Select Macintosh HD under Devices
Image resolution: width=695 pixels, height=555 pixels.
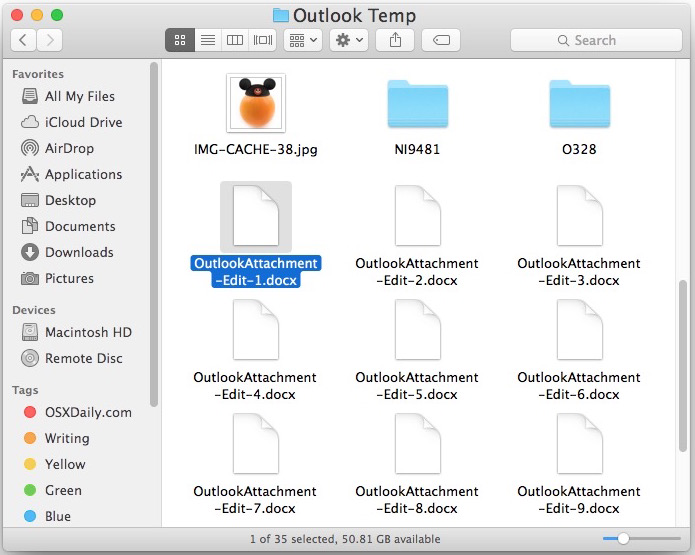coord(77,332)
